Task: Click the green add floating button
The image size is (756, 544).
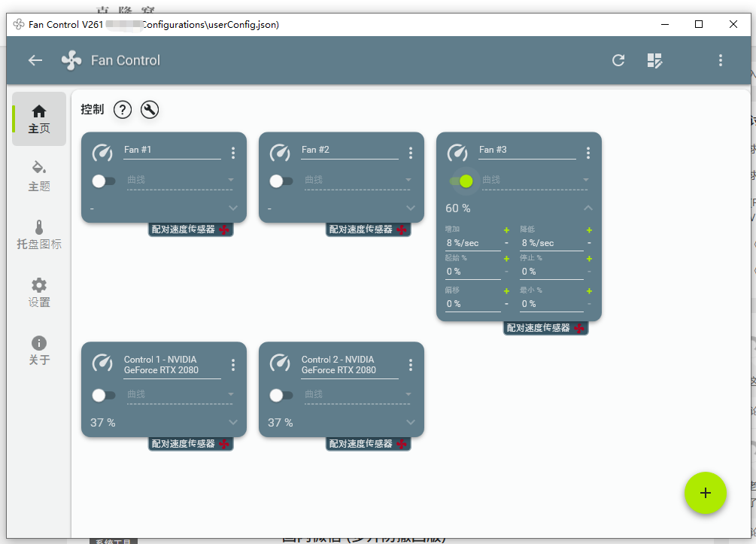Action: point(705,493)
